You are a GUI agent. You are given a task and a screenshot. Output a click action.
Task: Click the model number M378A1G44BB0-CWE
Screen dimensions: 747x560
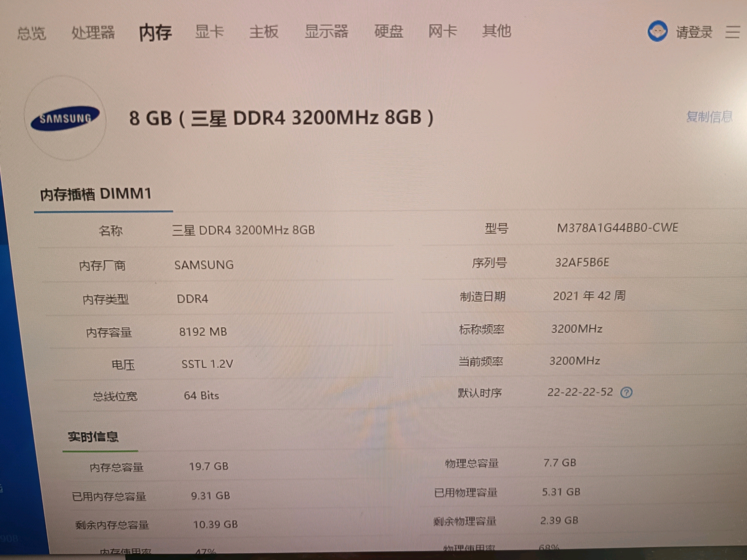tap(617, 228)
